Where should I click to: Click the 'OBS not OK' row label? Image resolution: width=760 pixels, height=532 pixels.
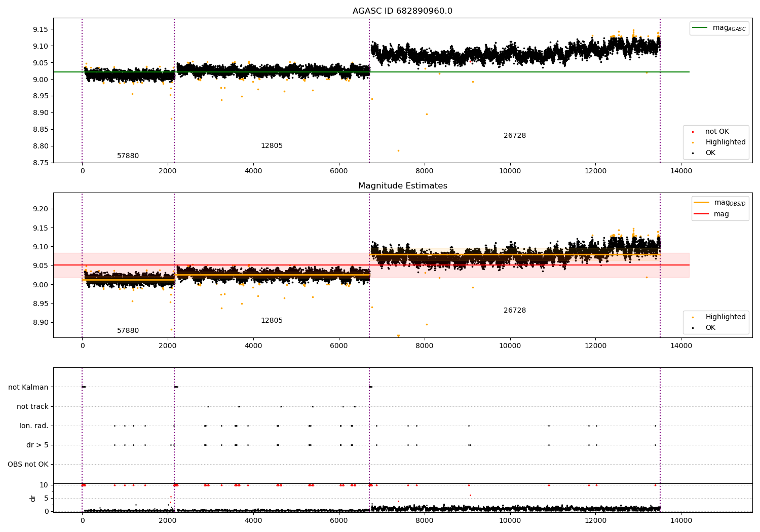(28, 465)
